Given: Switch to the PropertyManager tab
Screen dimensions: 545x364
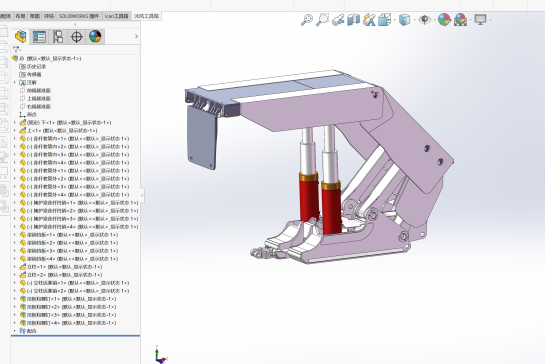Looking at the screenshot, I should (39, 37).
